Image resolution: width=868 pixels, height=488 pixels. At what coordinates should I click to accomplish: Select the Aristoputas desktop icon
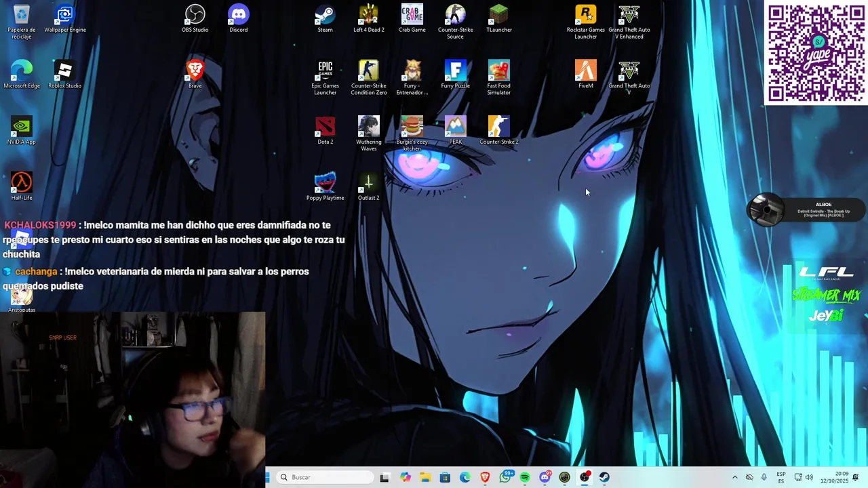[x=21, y=300]
